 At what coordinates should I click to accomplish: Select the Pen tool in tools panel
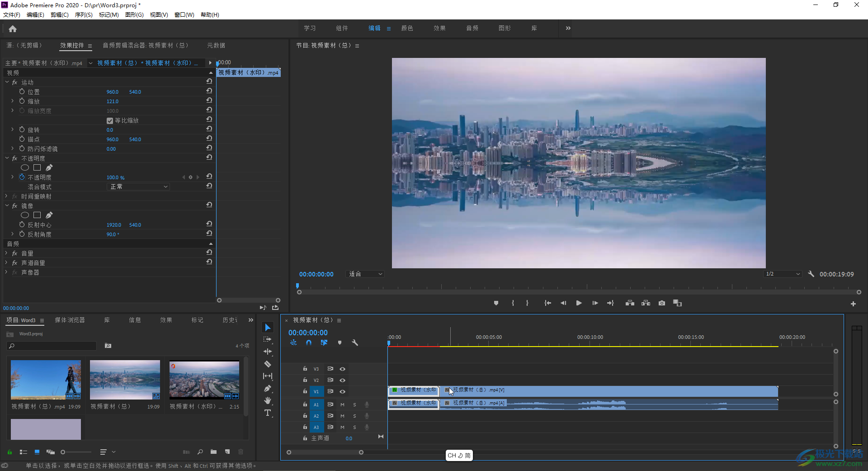click(x=268, y=388)
